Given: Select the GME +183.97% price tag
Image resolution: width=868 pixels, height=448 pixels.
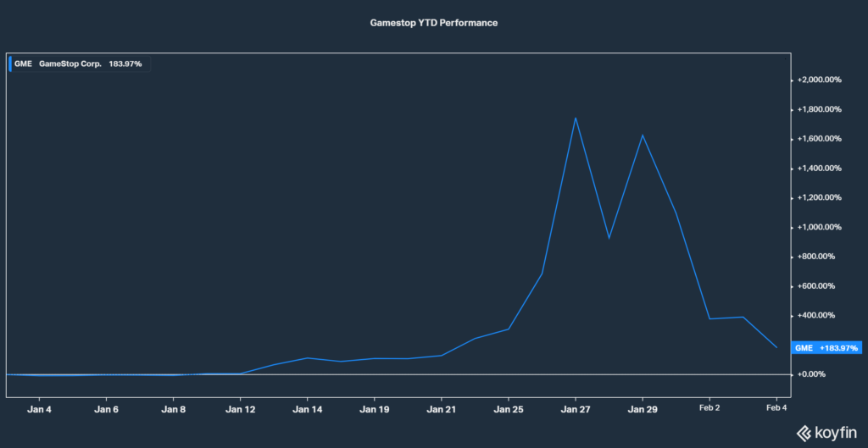Looking at the screenshot, I should click(826, 348).
